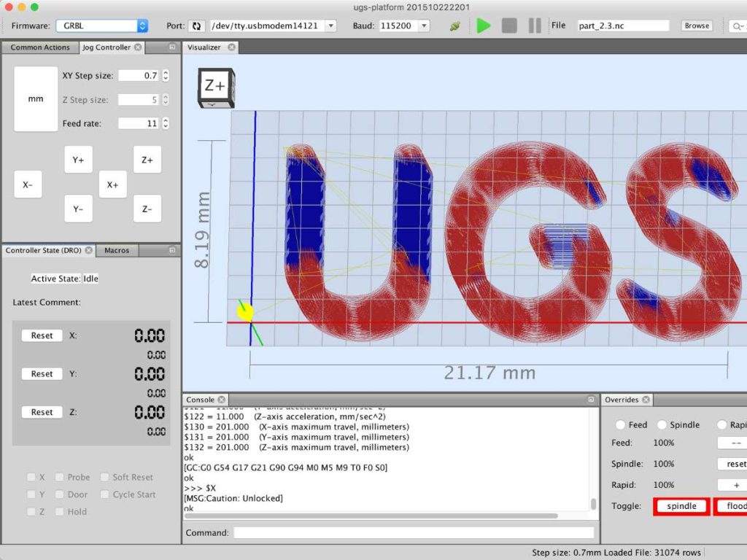The image size is (747, 560).
Task: Click the Command input field
Action: pos(414,532)
